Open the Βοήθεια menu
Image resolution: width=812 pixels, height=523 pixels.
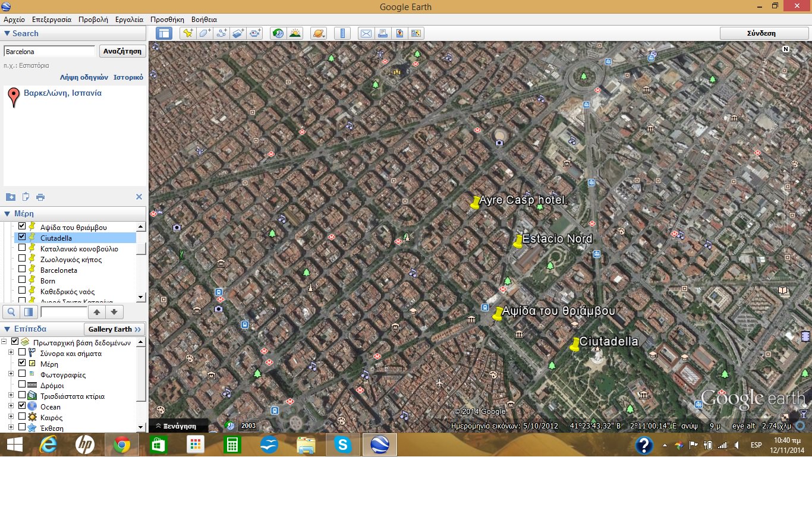(x=204, y=20)
